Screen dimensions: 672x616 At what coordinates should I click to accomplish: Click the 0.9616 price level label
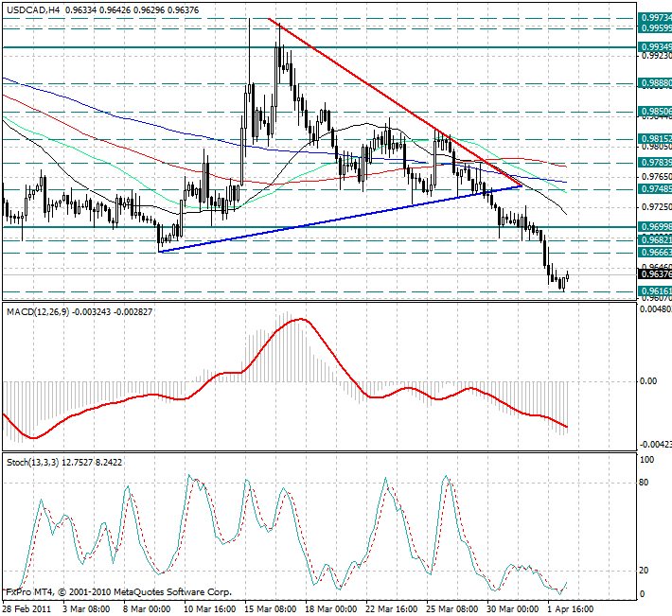point(655,291)
